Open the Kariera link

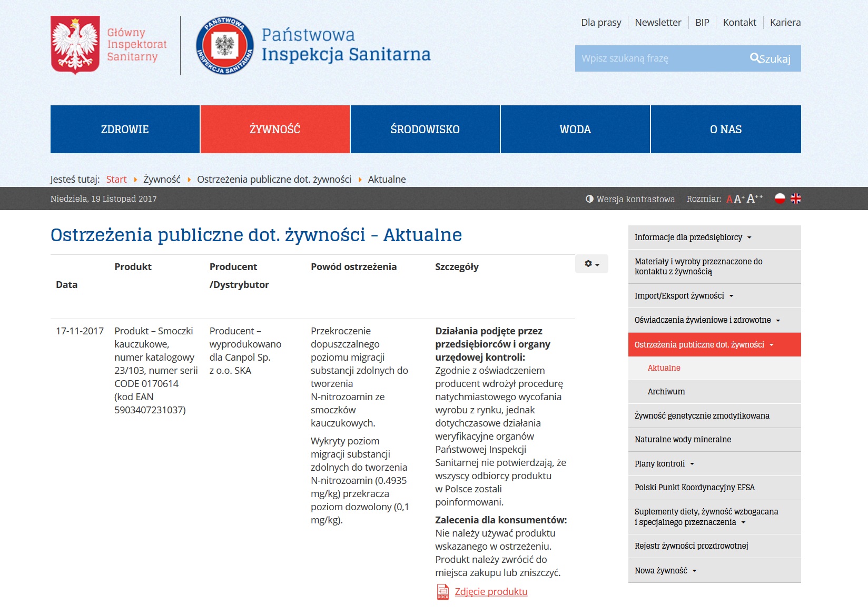coord(785,23)
